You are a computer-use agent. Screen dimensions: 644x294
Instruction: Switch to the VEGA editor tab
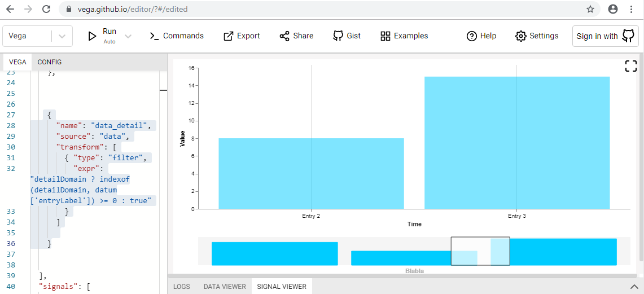17,62
